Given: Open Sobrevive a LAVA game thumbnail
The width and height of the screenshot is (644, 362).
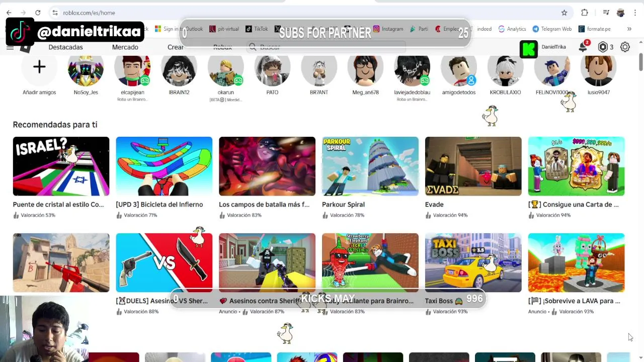Looking at the screenshot, I should (x=576, y=262).
